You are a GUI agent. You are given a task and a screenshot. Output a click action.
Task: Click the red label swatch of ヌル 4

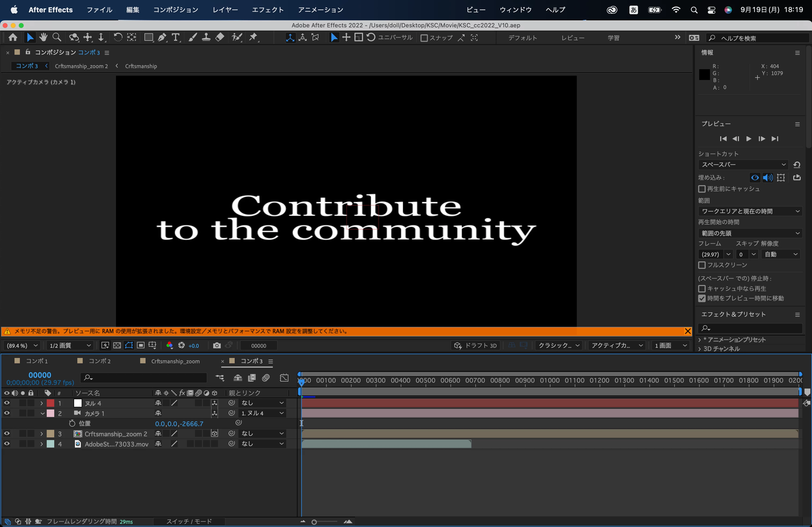click(50, 403)
